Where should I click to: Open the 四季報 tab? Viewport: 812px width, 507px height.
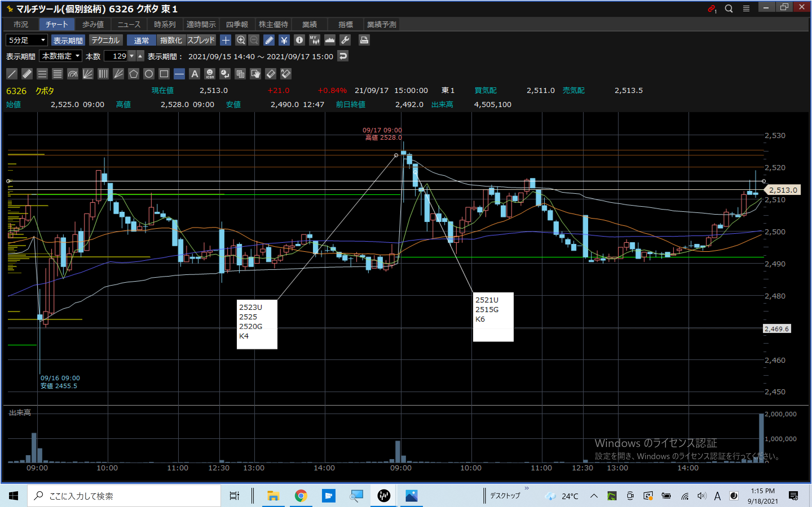click(237, 25)
